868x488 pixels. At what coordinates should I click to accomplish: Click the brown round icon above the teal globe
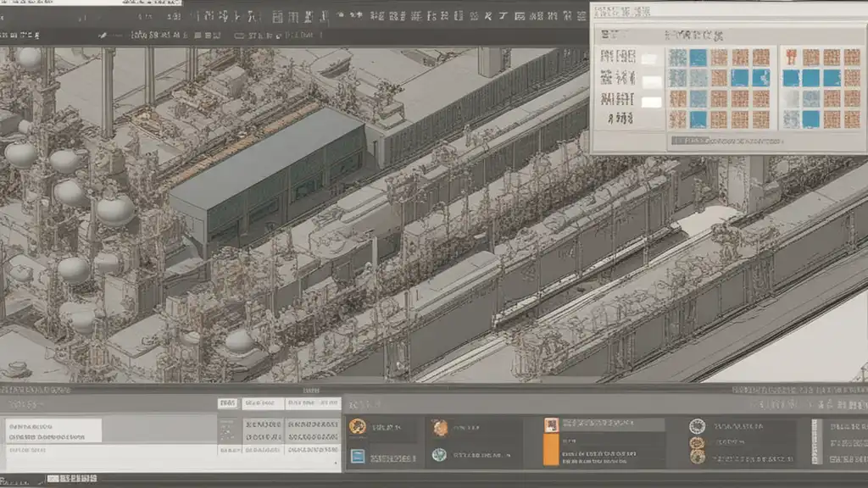(439, 428)
